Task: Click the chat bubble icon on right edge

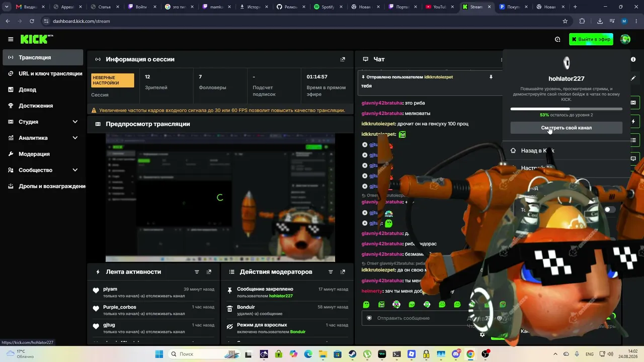Action: (x=633, y=159)
